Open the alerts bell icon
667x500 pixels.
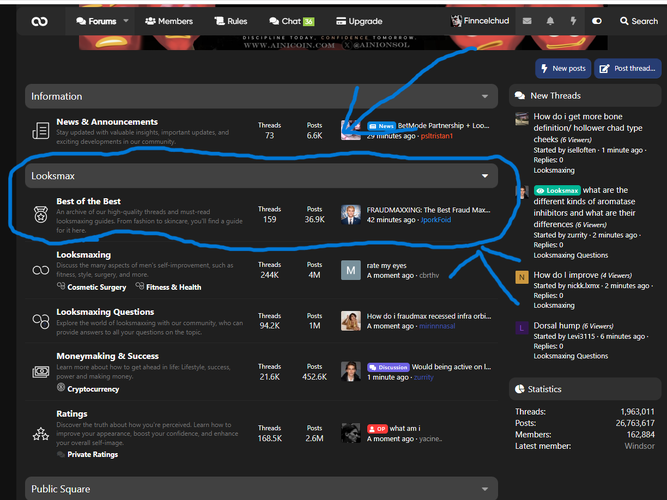tap(550, 21)
